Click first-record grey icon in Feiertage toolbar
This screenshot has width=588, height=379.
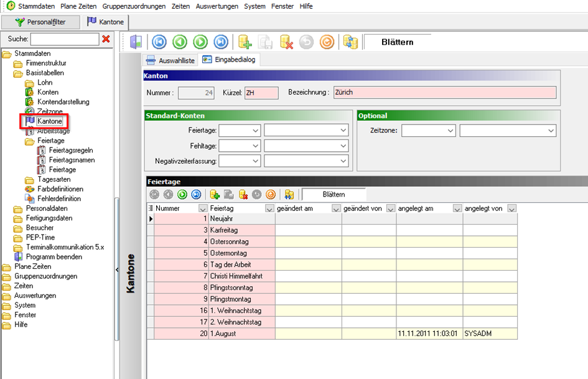click(x=154, y=194)
